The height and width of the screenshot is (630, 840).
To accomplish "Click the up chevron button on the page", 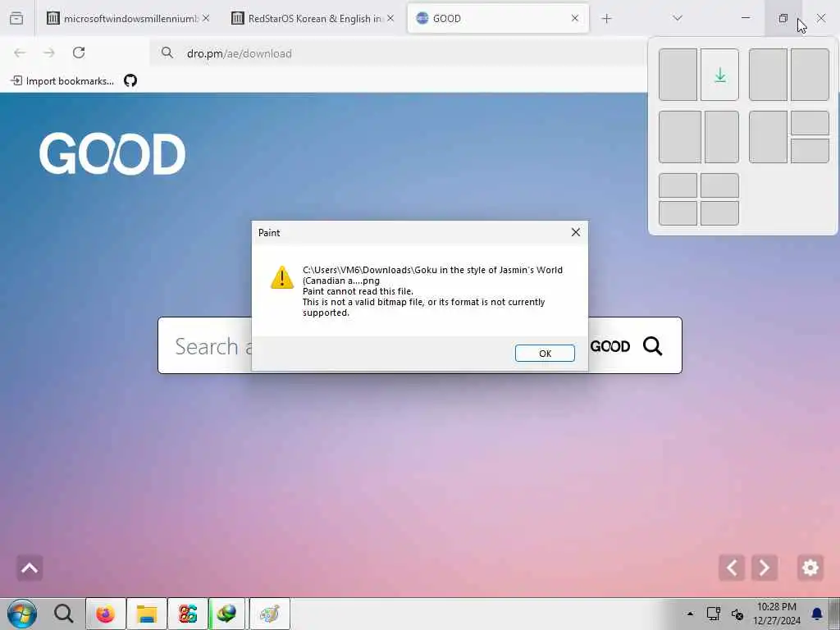I will (30, 568).
